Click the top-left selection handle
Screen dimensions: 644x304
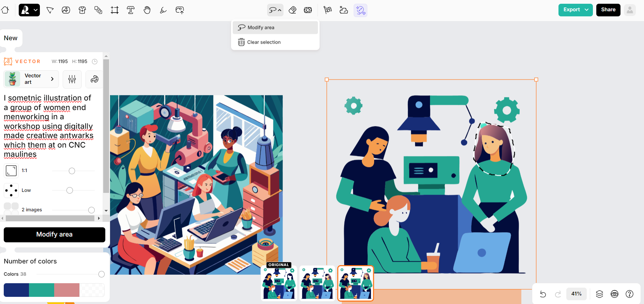point(327,79)
